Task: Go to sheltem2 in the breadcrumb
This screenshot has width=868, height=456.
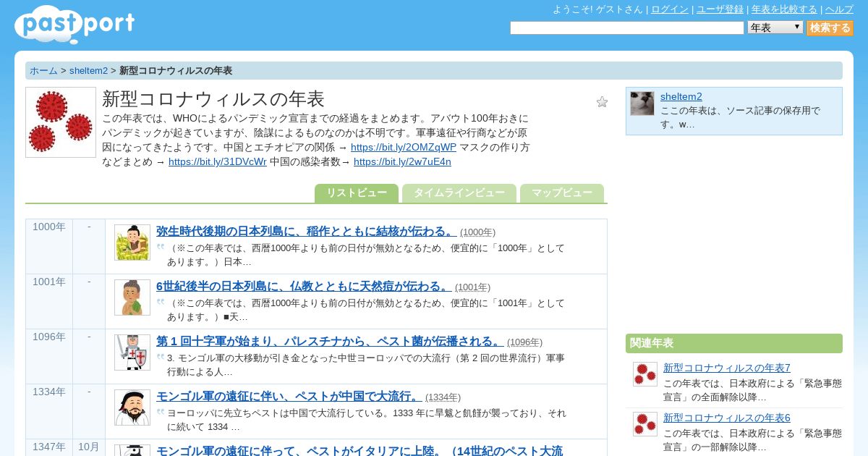Action: pos(88,70)
